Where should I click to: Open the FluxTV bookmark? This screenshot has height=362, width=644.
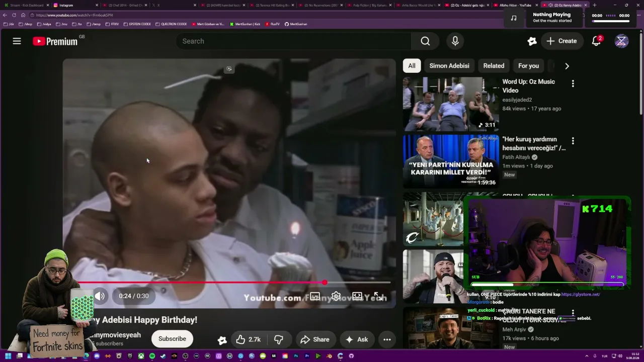pyautogui.click(x=273, y=24)
